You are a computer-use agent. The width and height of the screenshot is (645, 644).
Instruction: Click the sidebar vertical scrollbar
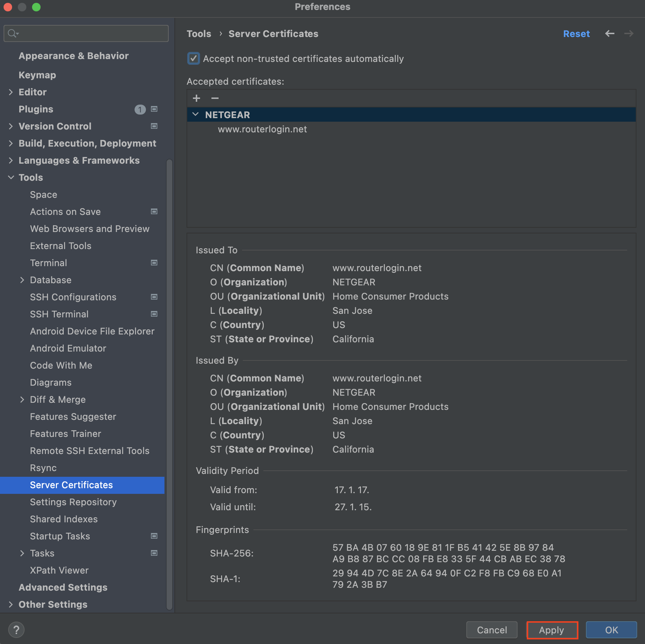coord(169,384)
